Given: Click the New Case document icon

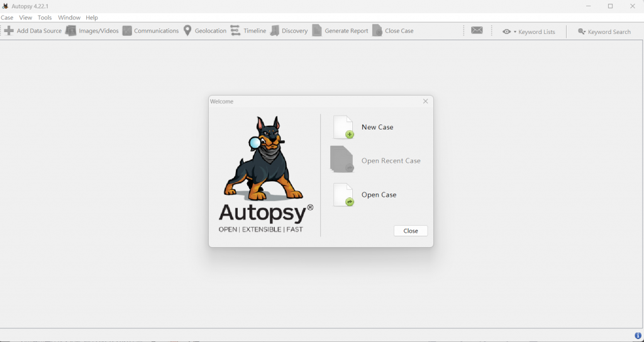Looking at the screenshot, I should 343,127.
